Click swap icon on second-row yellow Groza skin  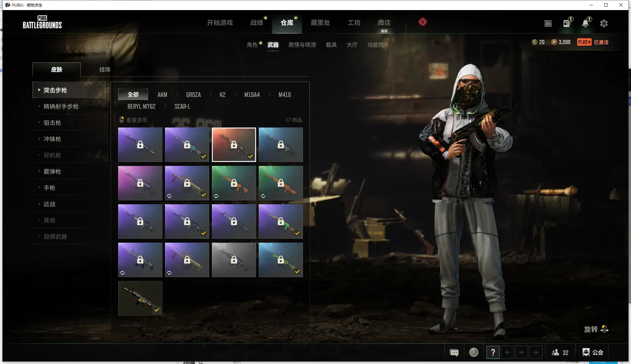(169, 196)
